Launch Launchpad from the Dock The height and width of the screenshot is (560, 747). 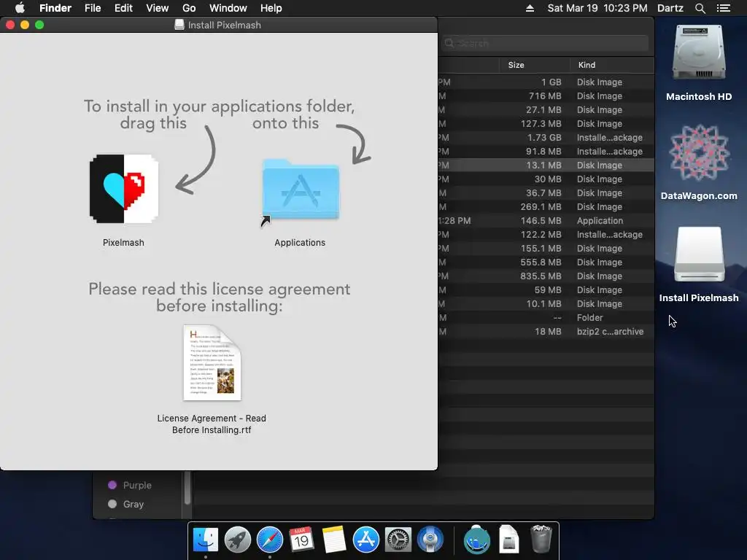click(x=237, y=540)
